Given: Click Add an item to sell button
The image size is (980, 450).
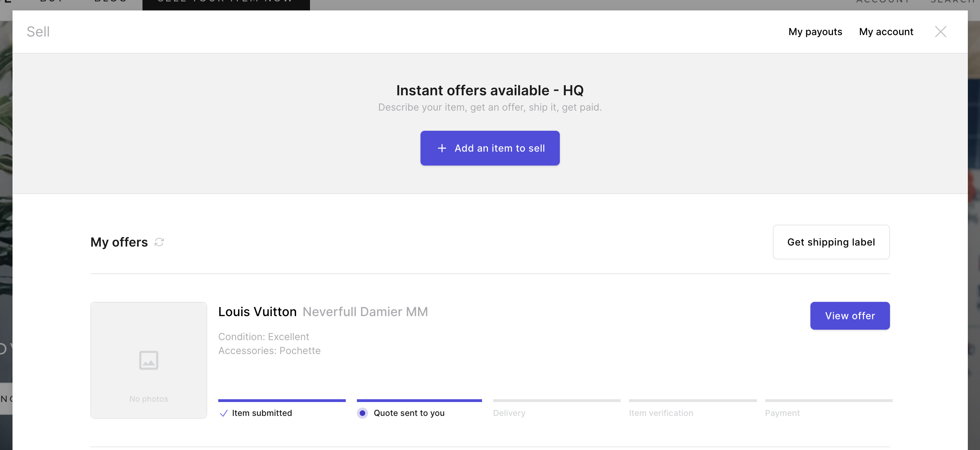Looking at the screenshot, I should 490,148.
